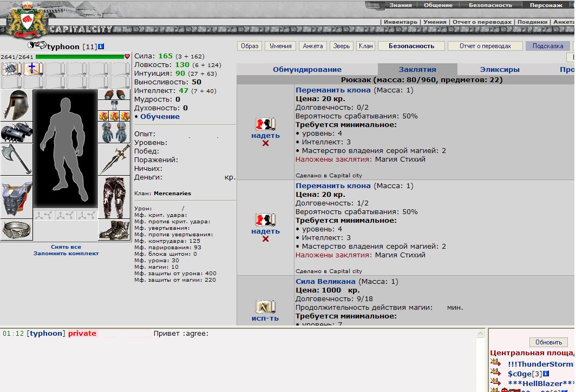576x392 pixels.
Task: Click private message arrow beside $c0ge
Action: [x=495, y=372]
